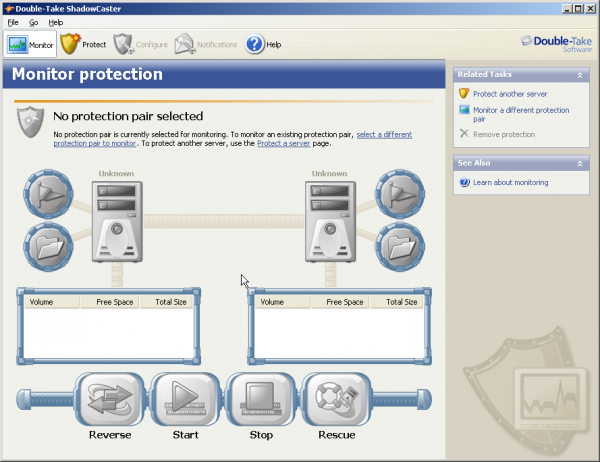
Task: Click the Notifications toolbar button
Action: click(x=206, y=44)
